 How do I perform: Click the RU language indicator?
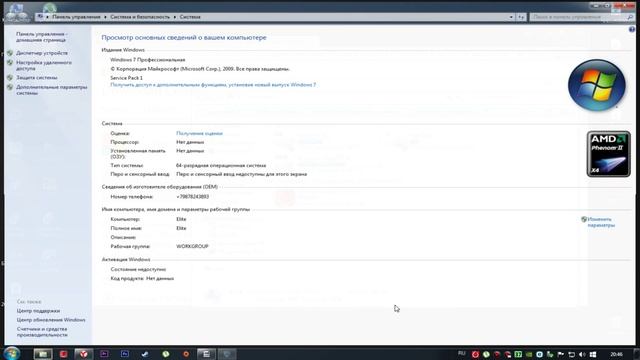point(462,353)
